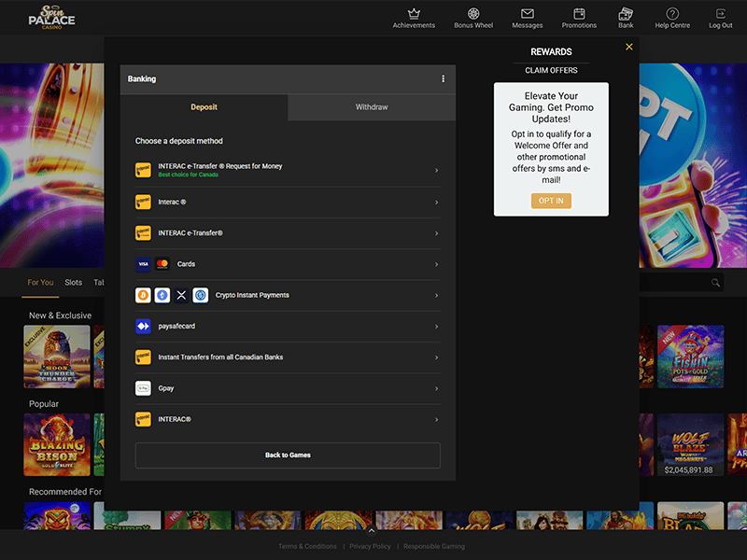Close the banking rewards overlay
Viewport: 747px width, 560px height.
(628, 47)
